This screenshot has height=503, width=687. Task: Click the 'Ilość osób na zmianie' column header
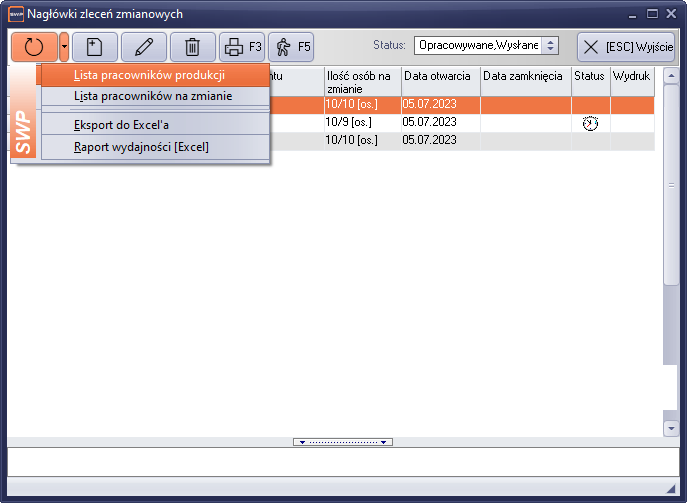pos(361,81)
